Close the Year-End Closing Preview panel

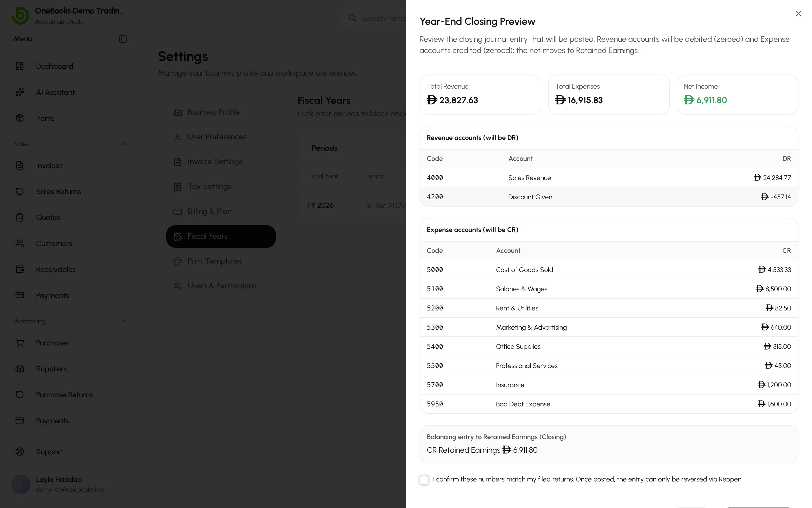click(x=798, y=14)
